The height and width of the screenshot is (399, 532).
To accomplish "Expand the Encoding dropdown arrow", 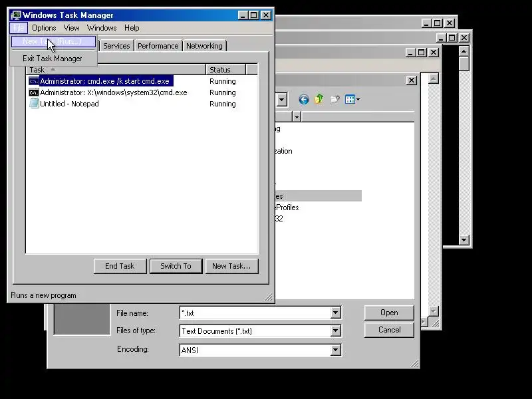I will click(x=336, y=350).
